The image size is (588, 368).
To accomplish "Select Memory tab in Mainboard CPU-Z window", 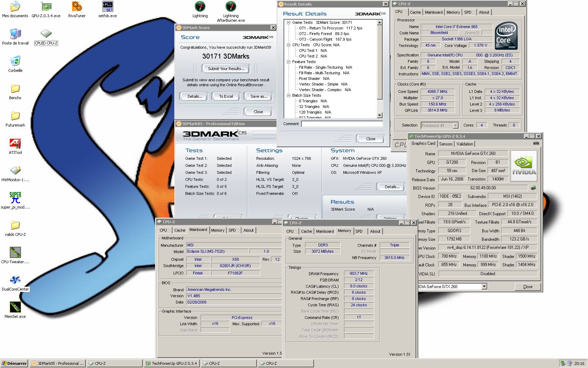I will 217,230.
